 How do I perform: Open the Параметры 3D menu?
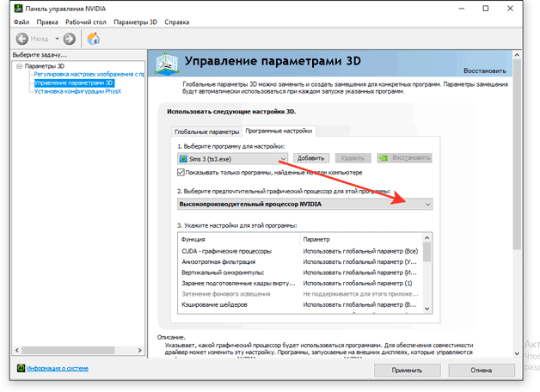[135, 22]
